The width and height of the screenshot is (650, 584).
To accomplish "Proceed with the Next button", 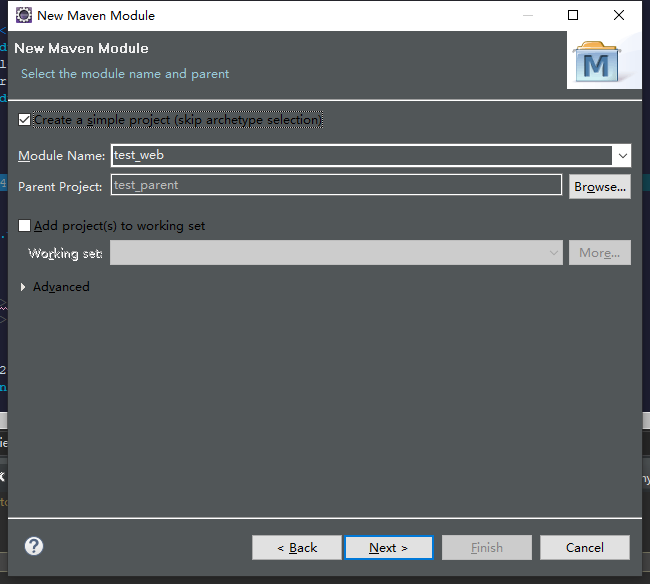I will 389,548.
